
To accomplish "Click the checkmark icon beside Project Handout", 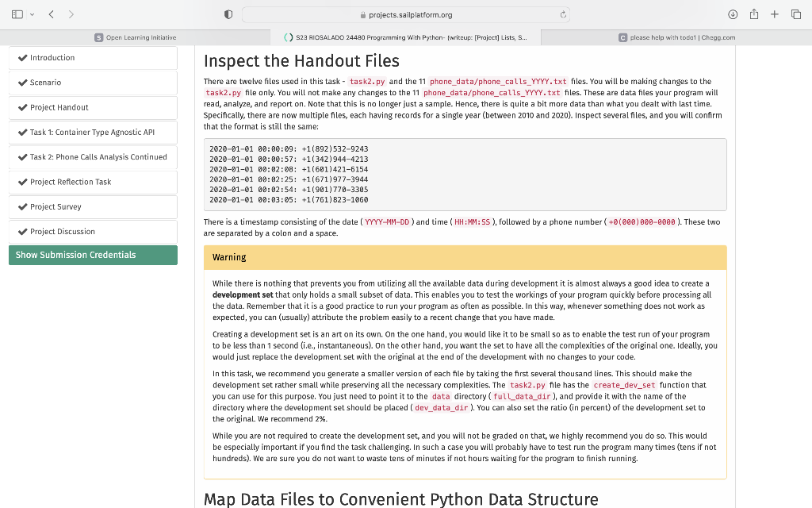I will (22, 107).
